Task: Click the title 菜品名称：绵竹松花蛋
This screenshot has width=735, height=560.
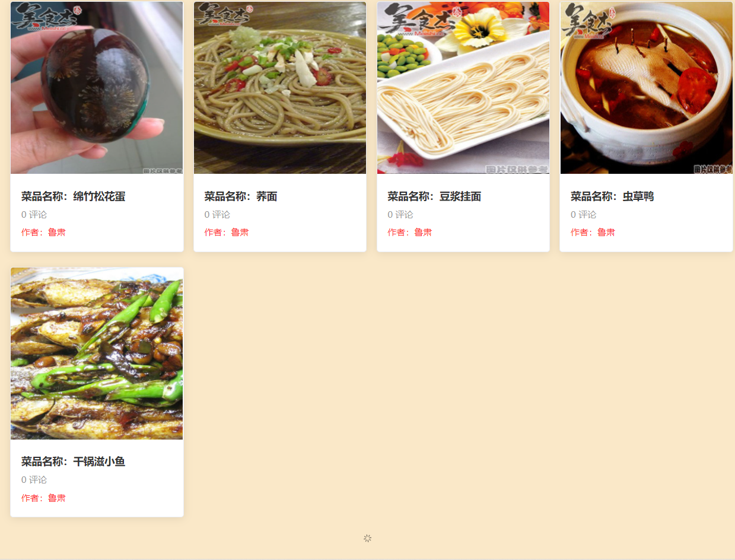Action: pyautogui.click(x=73, y=196)
